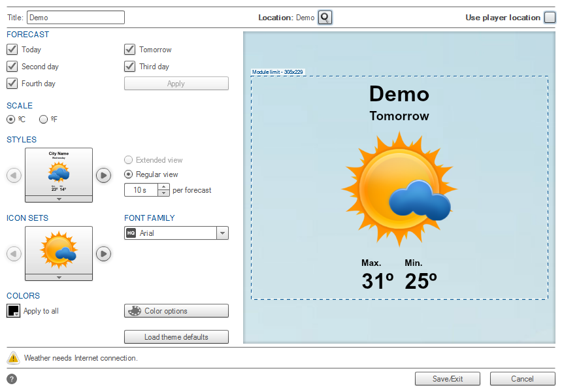Click the location search magnifier icon
562x392 pixels.
pyautogui.click(x=325, y=18)
